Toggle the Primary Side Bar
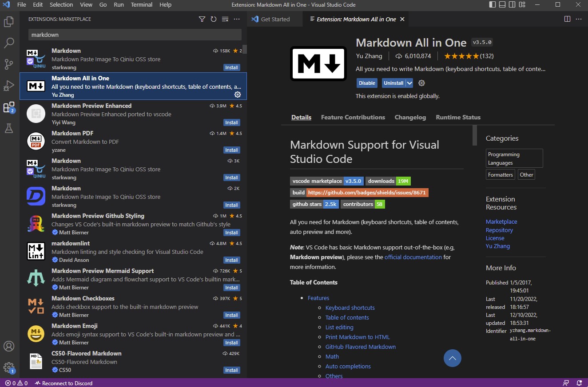This screenshot has height=387, width=588. (493, 5)
